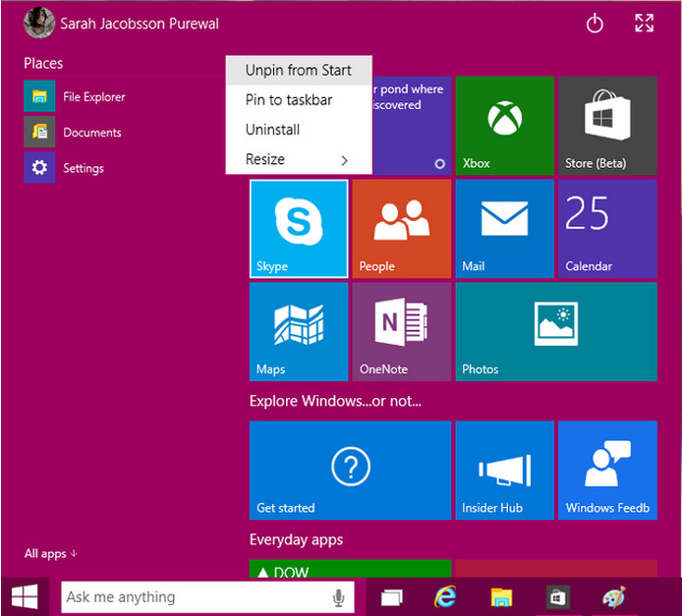Click the Places heading

click(43, 64)
